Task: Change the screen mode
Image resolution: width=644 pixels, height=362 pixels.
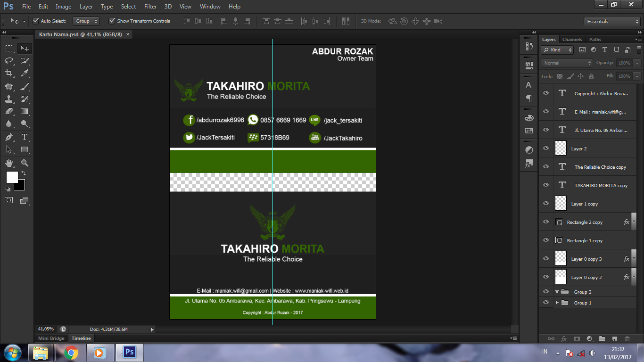Action: 25,200
